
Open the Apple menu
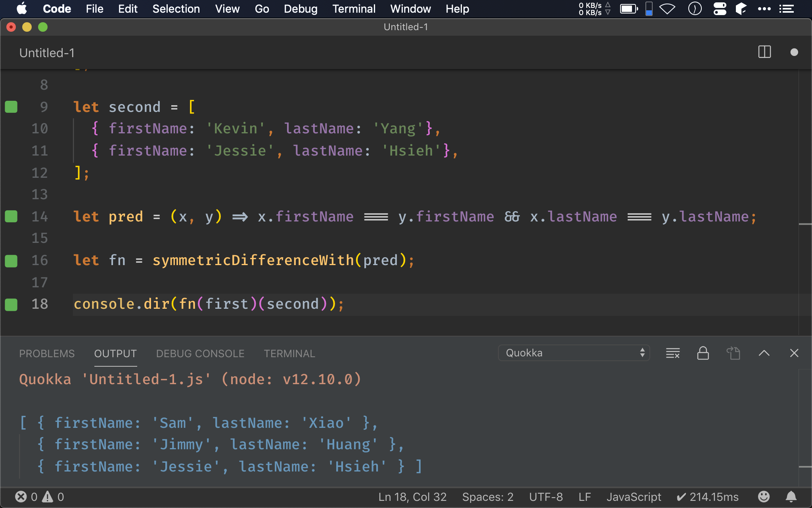(x=22, y=9)
